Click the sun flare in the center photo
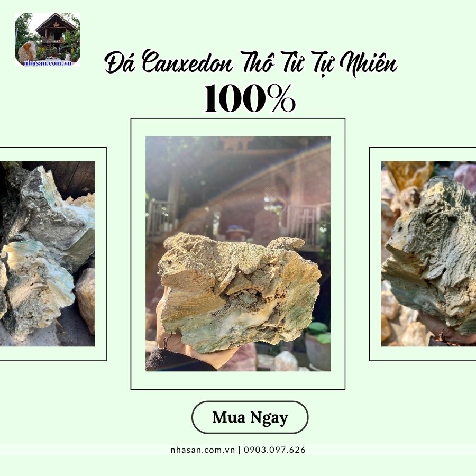This screenshot has width=476, height=476. pyautogui.click(x=274, y=194)
